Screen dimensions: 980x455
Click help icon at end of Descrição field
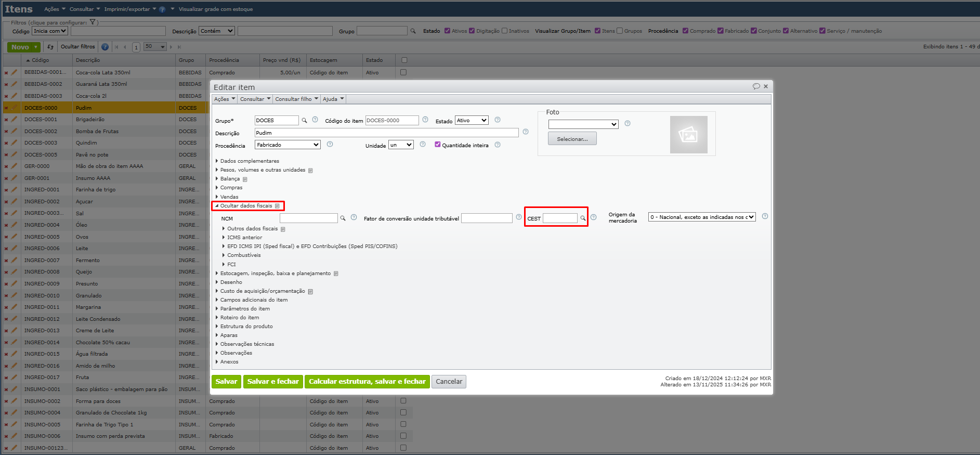pos(526,132)
